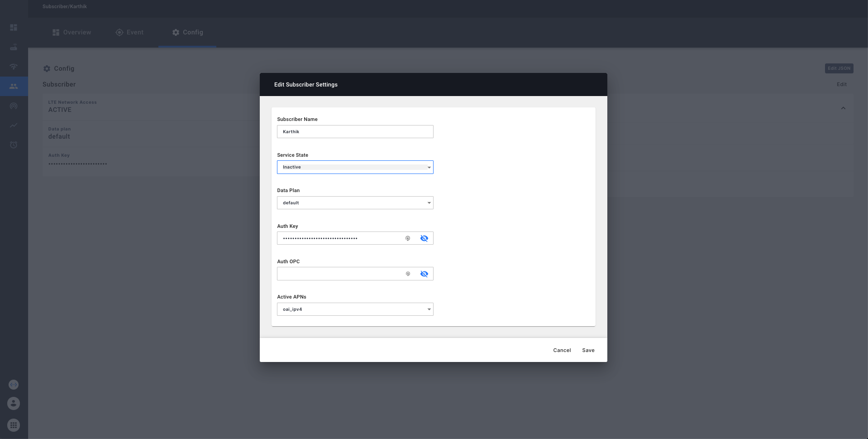Open the apps grid icon
Image resolution: width=868 pixels, height=439 pixels.
(14, 425)
